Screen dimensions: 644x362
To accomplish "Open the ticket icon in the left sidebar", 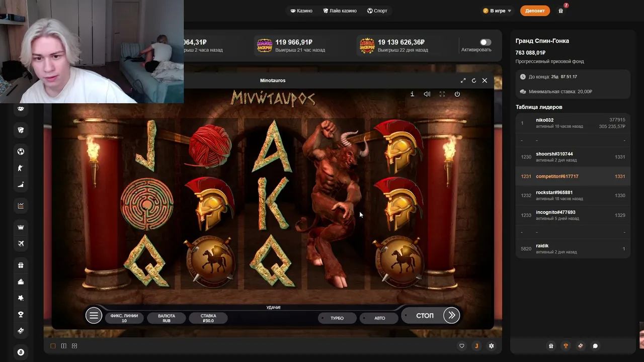I will (21, 331).
